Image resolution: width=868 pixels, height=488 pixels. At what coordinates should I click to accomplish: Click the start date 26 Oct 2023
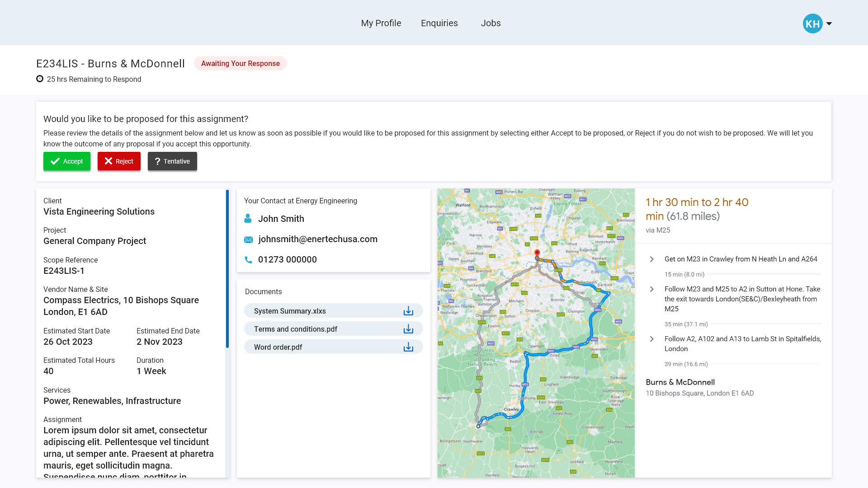[68, 342]
